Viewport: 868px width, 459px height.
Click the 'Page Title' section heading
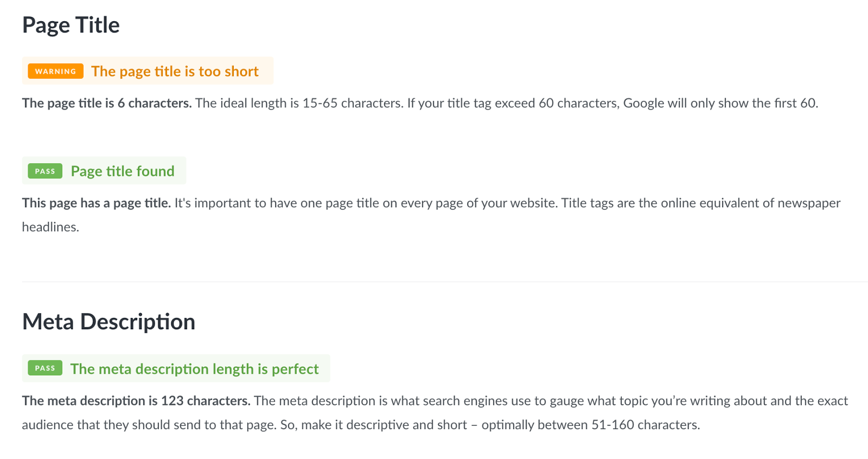pos(71,25)
